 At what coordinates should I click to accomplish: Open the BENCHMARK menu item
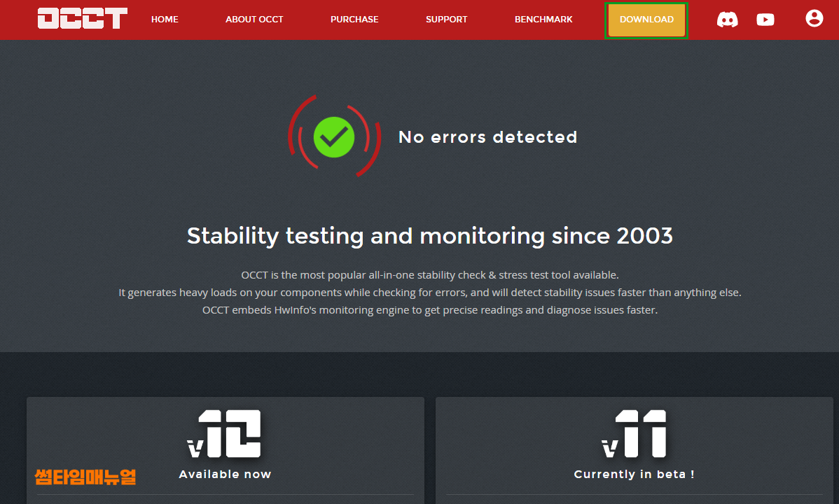tap(543, 20)
